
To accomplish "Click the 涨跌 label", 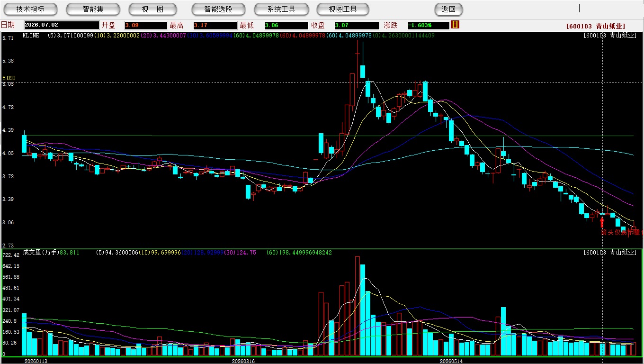I will click(x=391, y=25).
